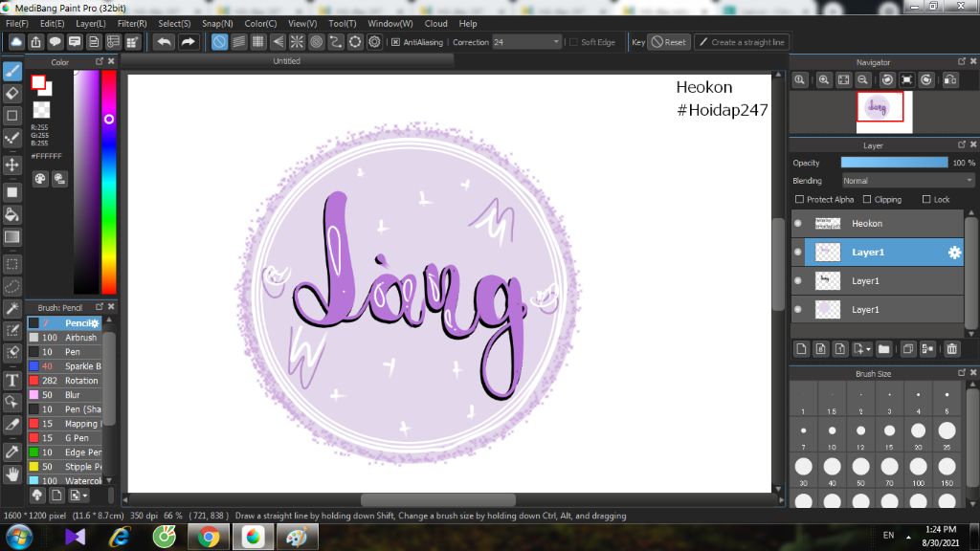
Task: Enable parallel snap guide
Action: point(238,42)
